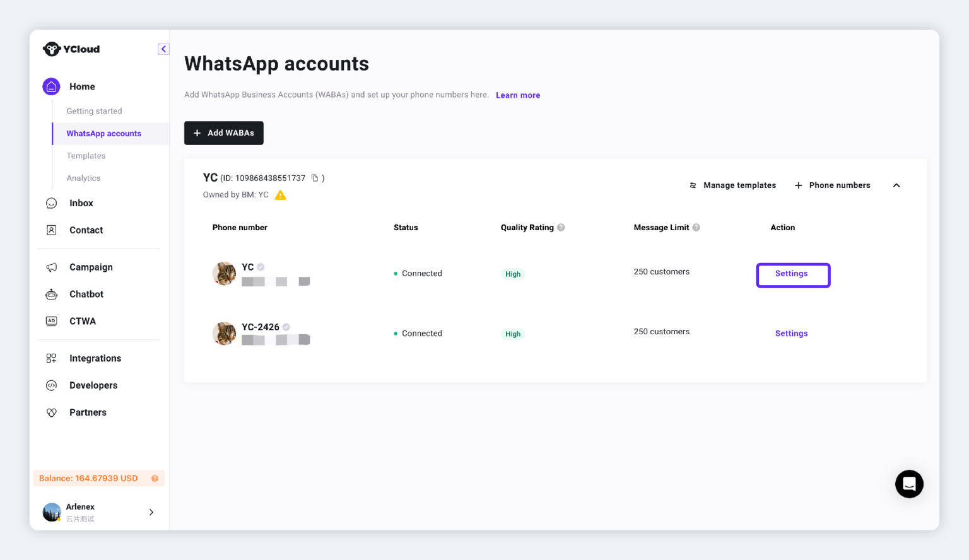Go to the Chatbot page
Image resolution: width=969 pixels, height=560 pixels.
click(x=86, y=294)
